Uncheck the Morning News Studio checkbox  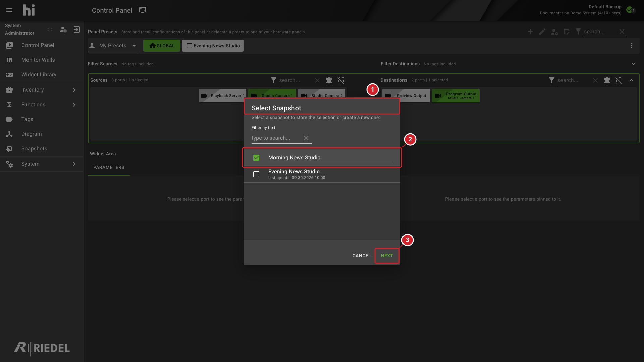tap(256, 158)
